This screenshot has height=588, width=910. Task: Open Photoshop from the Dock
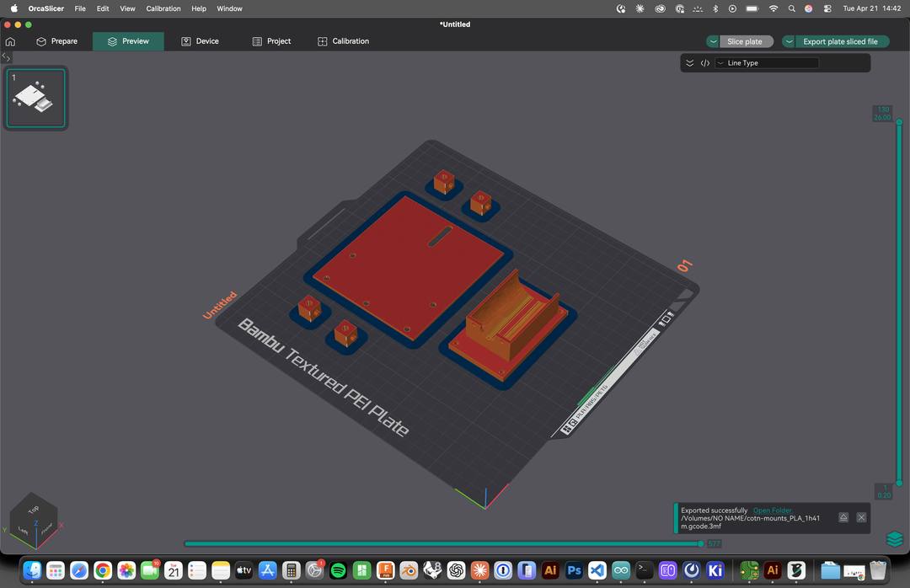click(574, 570)
